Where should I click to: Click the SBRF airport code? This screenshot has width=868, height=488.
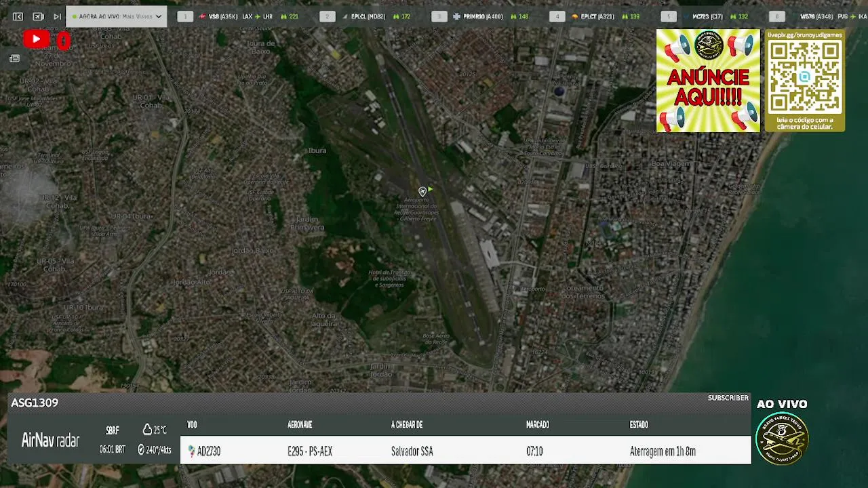[x=113, y=430]
